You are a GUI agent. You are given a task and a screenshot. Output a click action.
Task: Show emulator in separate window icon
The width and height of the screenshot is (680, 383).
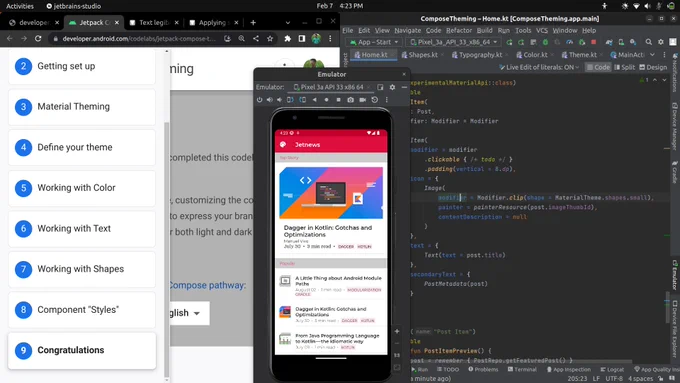(x=380, y=87)
